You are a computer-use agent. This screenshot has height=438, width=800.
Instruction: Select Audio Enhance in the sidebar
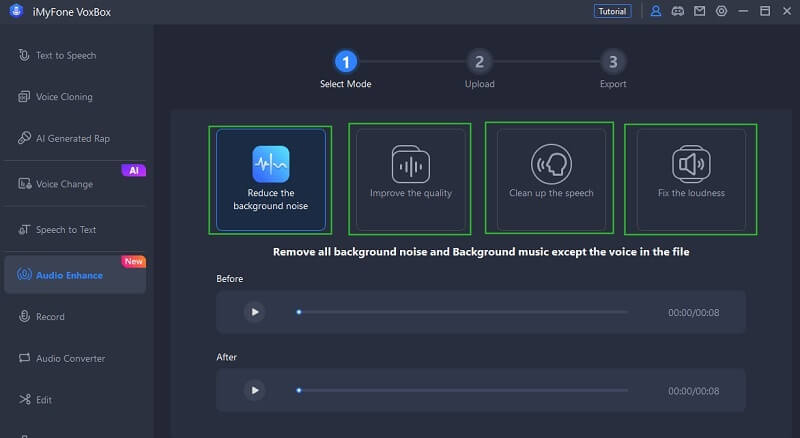pos(74,274)
